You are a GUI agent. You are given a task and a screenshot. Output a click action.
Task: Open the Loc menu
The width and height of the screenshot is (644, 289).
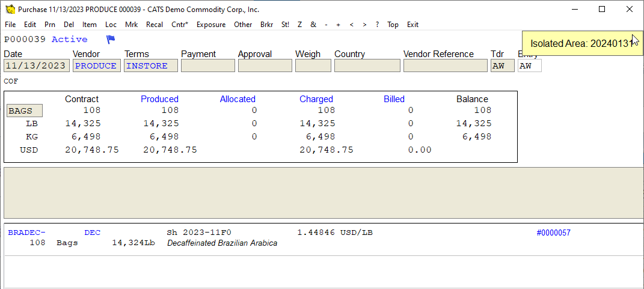(111, 25)
